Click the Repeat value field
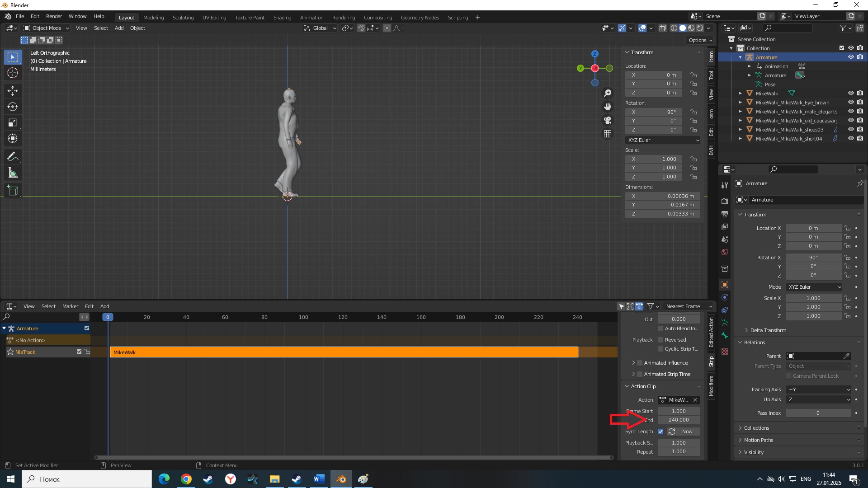The image size is (868, 488). [679, 451]
